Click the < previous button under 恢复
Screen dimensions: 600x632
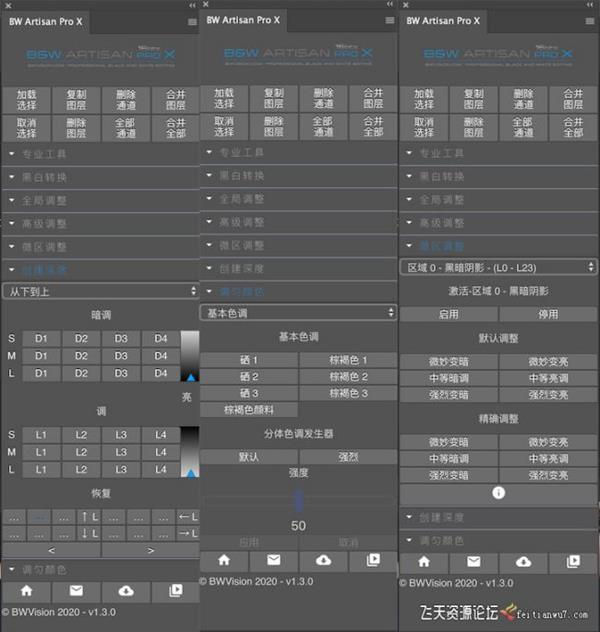click(x=51, y=550)
